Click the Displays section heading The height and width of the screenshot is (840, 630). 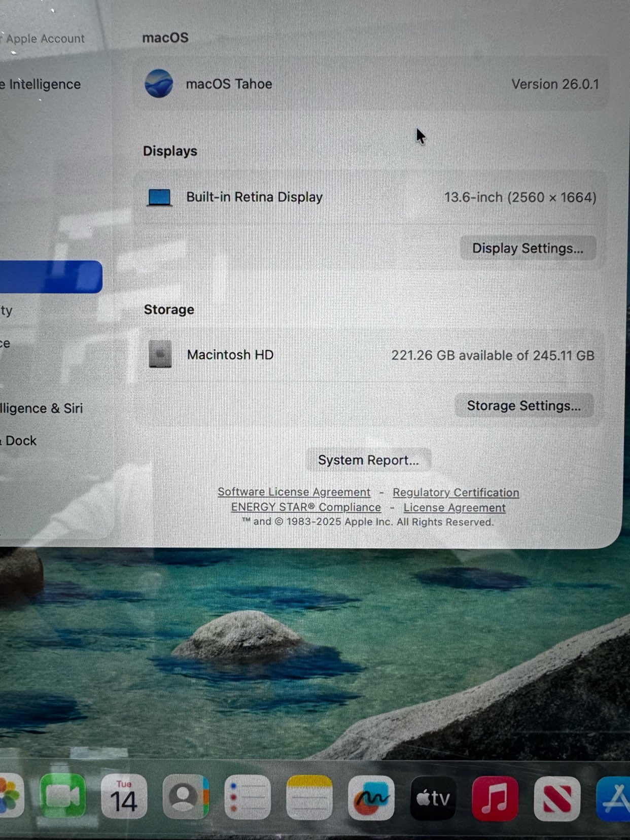170,151
